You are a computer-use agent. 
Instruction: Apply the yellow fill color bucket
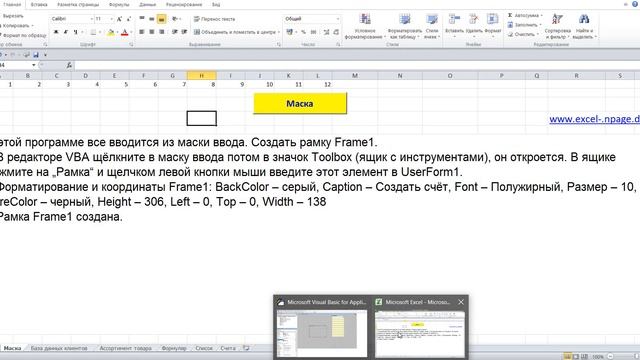pos(110,32)
